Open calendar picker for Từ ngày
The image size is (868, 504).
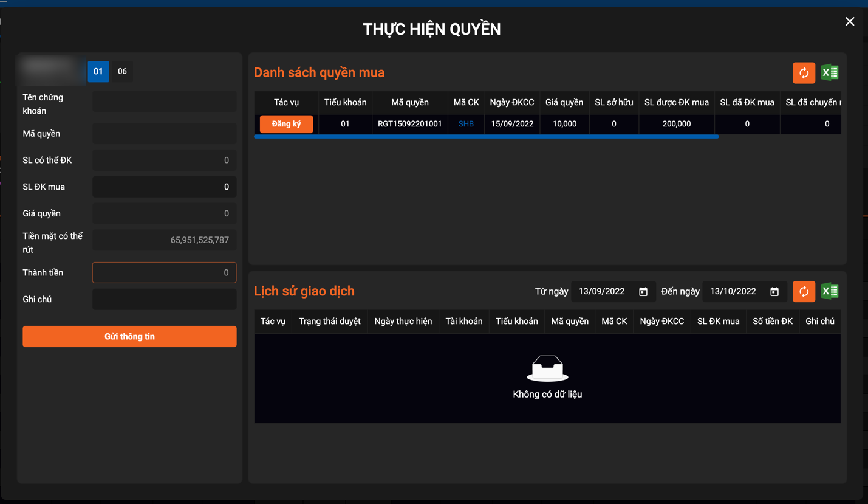pos(643,292)
